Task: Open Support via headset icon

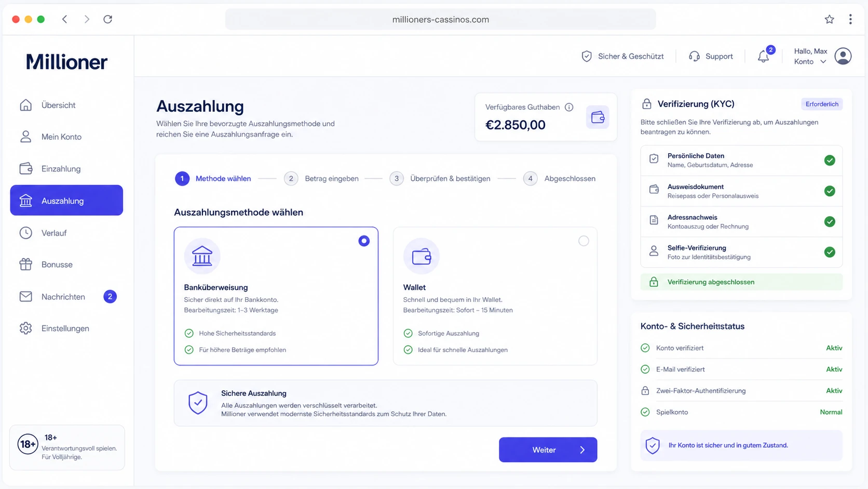Action: (x=694, y=56)
